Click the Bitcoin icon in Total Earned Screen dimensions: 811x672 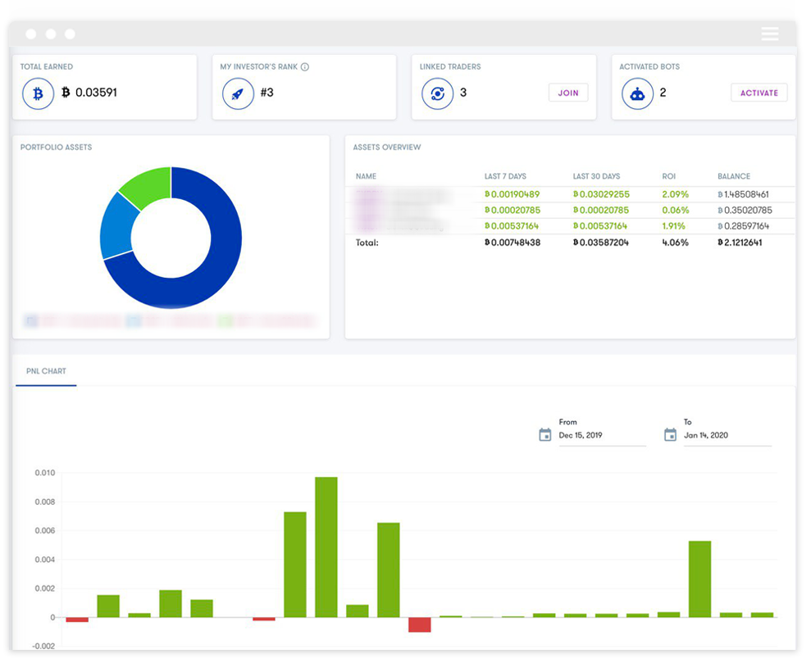(x=38, y=93)
